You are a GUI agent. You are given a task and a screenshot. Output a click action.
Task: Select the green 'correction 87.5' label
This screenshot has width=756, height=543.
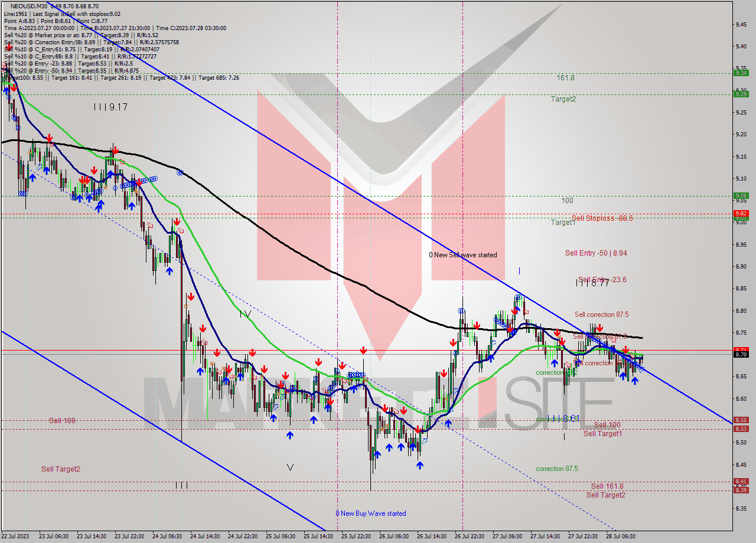point(557,469)
